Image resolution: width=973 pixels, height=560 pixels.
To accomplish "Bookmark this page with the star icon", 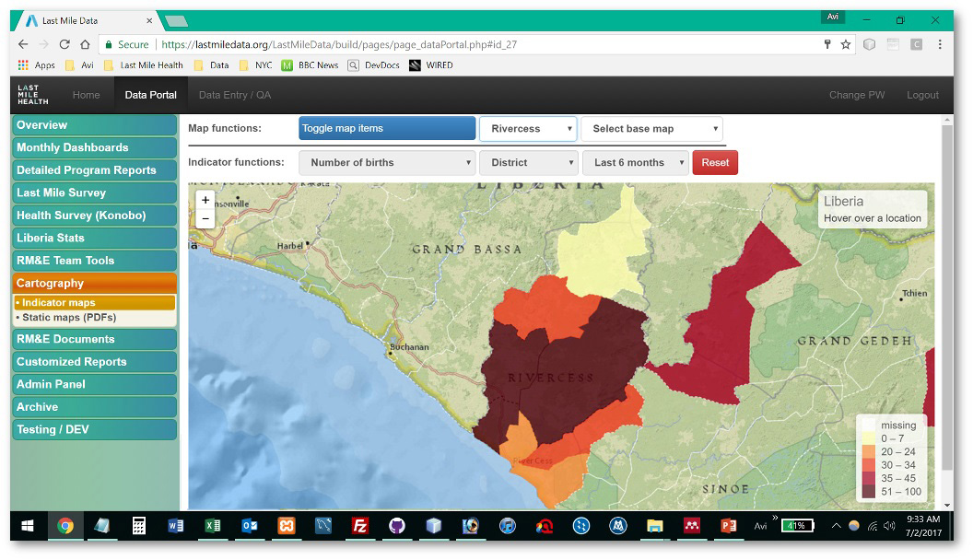I will (846, 44).
